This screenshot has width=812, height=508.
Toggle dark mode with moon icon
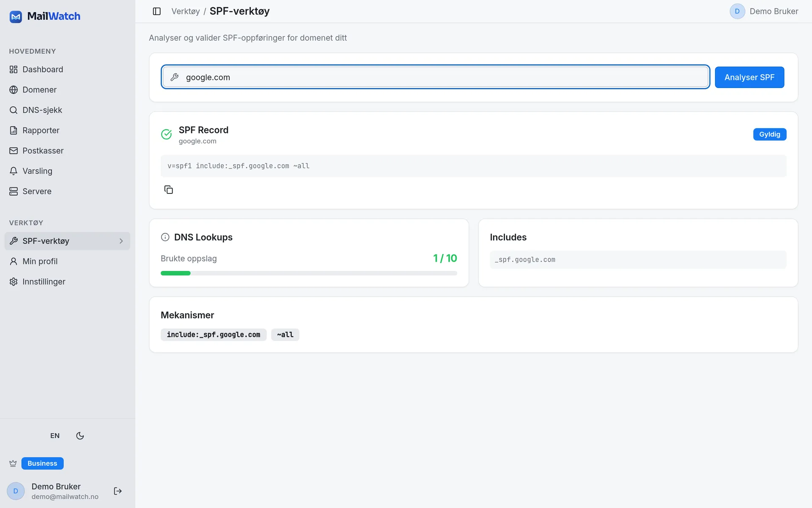click(80, 436)
